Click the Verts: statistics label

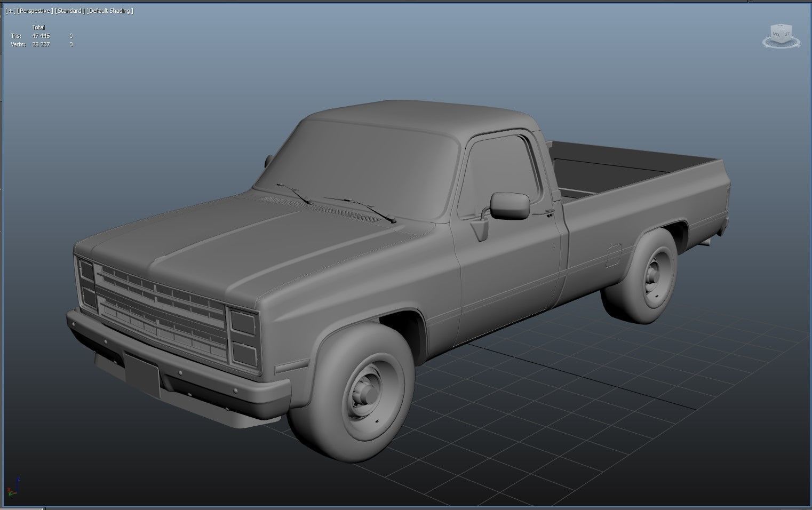click(18, 44)
